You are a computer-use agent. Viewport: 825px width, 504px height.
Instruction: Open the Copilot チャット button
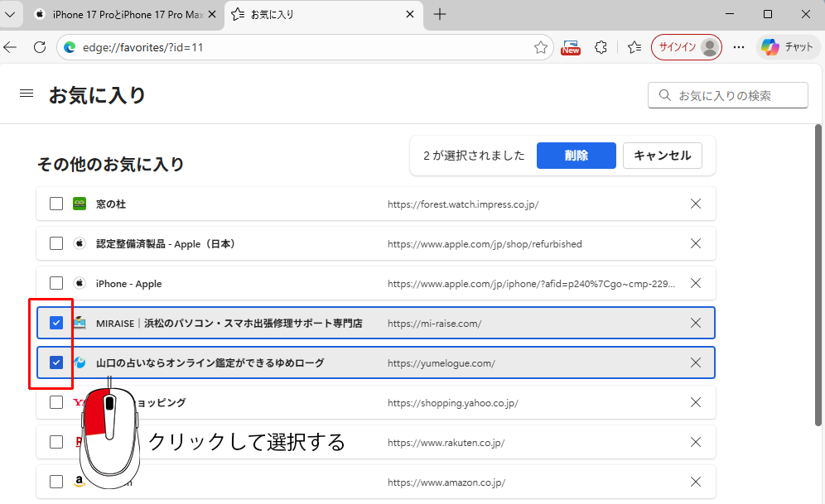click(x=788, y=47)
